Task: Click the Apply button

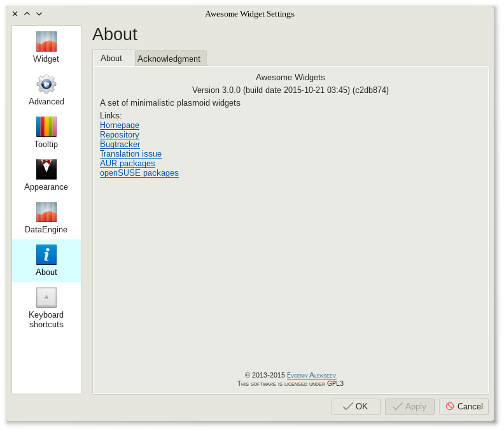Action: click(x=409, y=406)
